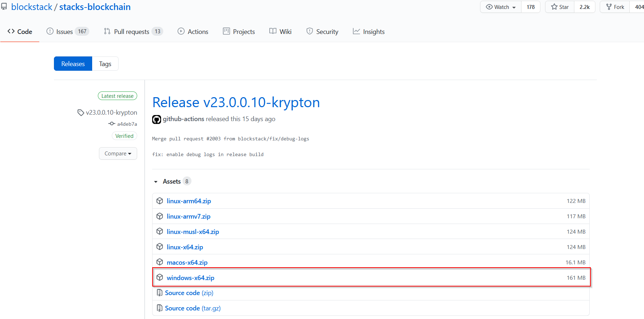
Task: Download windows-x64.zip
Action: tap(191, 278)
